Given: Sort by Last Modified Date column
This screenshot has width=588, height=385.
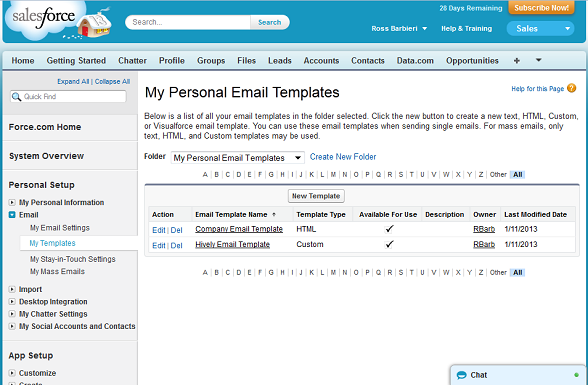Looking at the screenshot, I should 535,214.
